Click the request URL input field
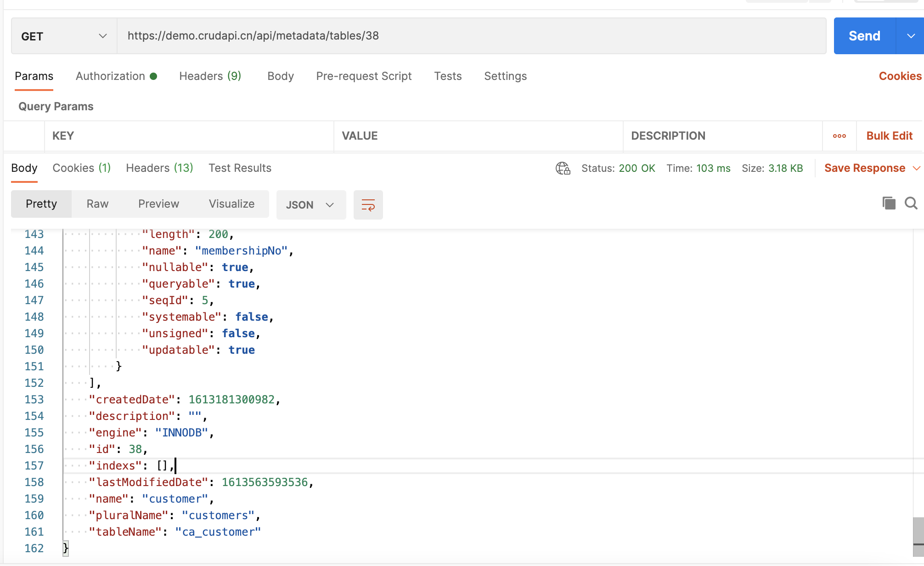 click(x=471, y=36)
